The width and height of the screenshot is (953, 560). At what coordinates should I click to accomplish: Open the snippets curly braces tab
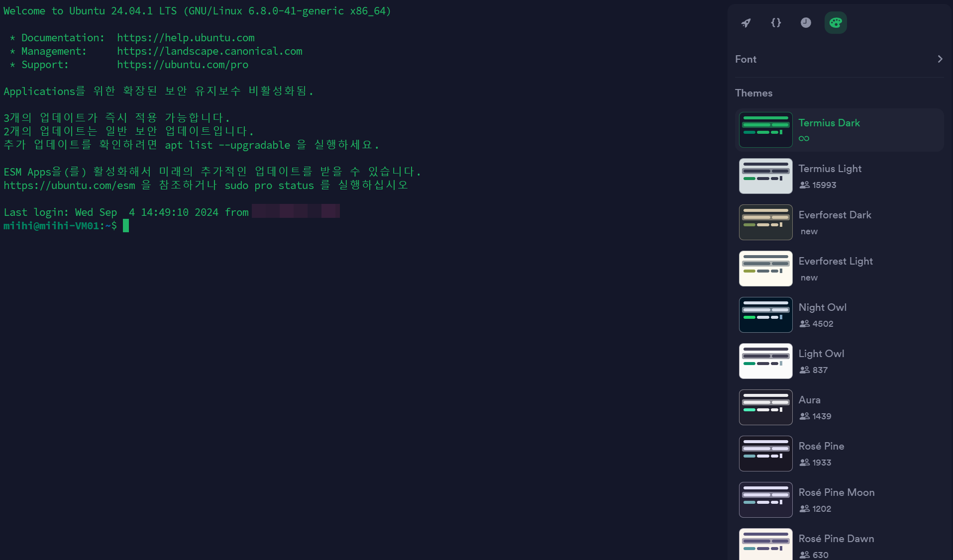[x=776, y=23]
